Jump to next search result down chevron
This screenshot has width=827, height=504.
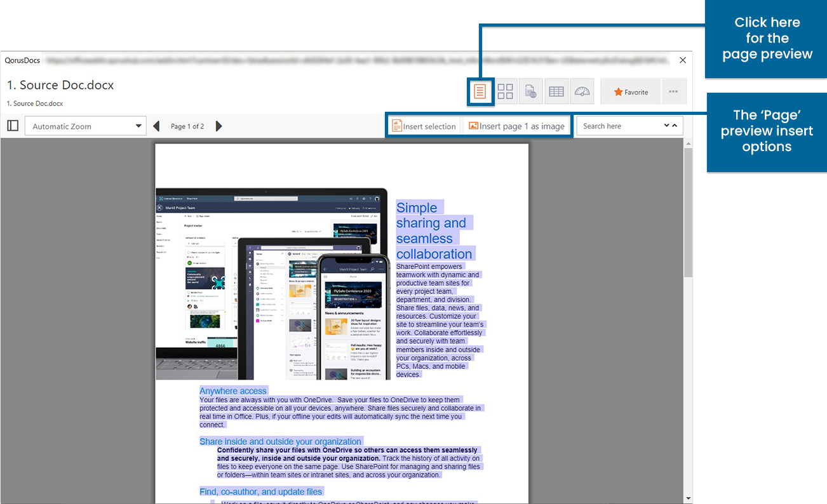click(666, 126)
